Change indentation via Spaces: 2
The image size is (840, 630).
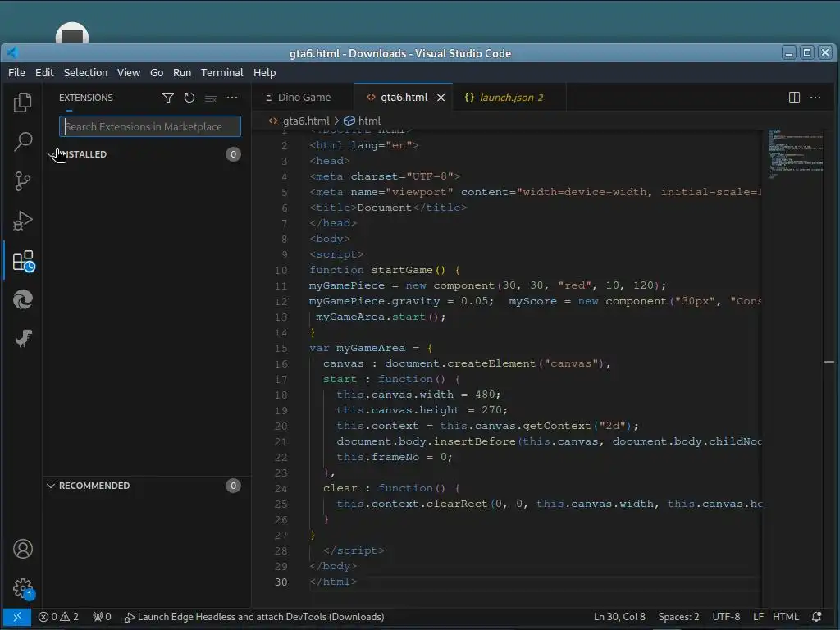[x=678, y=617]
